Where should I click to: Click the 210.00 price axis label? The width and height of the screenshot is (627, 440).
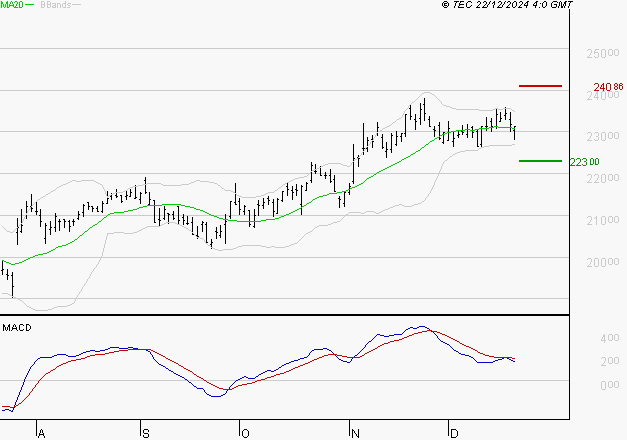(x=603, y=220)
